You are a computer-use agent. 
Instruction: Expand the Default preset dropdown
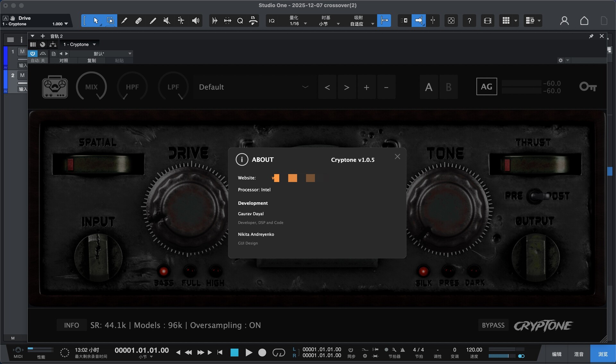(x=305, y=87)
